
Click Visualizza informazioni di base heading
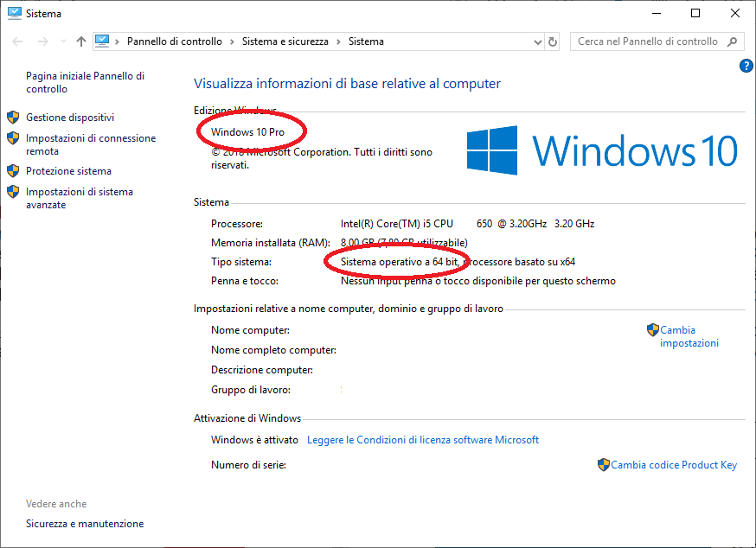click(x=347, y=83)
